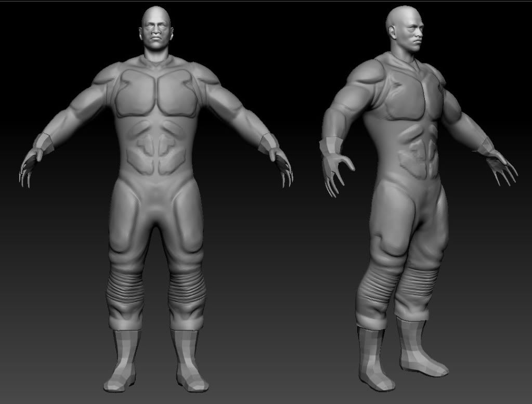This screenshot has height=404, width=532.
Task: Click the front-view model's head
Action: [155, 30]
